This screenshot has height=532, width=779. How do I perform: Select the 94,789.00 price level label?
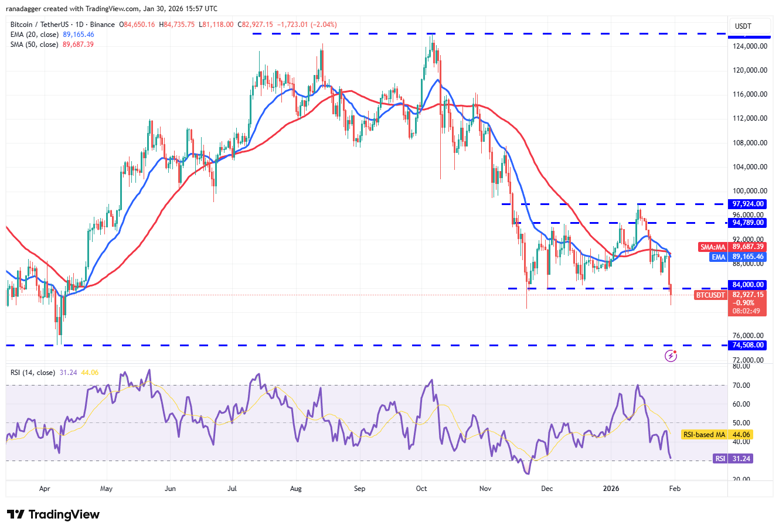point(748,223)
